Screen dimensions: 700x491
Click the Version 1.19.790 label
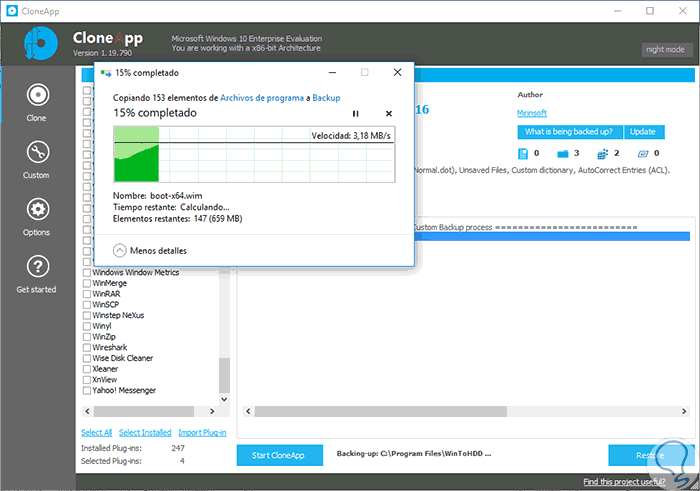click(x=102, y=53)
